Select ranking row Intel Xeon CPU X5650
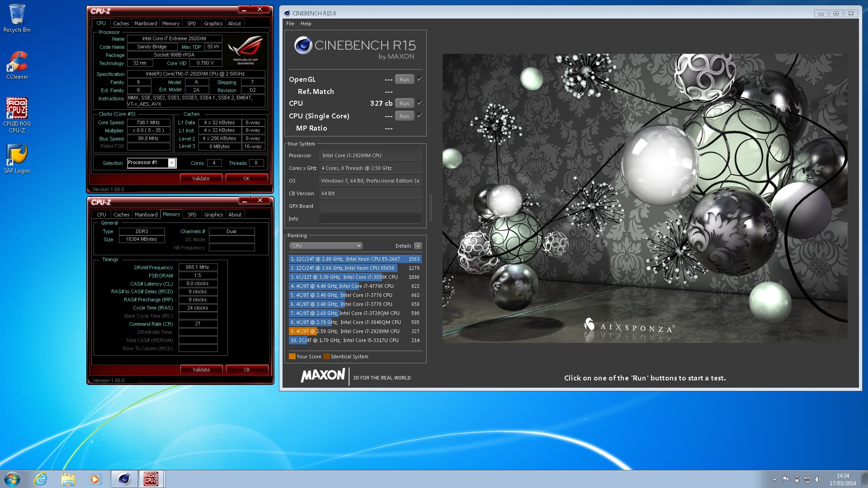Image resolution: width=868 pixels, height=488 pixels. [x=355, y=268]
